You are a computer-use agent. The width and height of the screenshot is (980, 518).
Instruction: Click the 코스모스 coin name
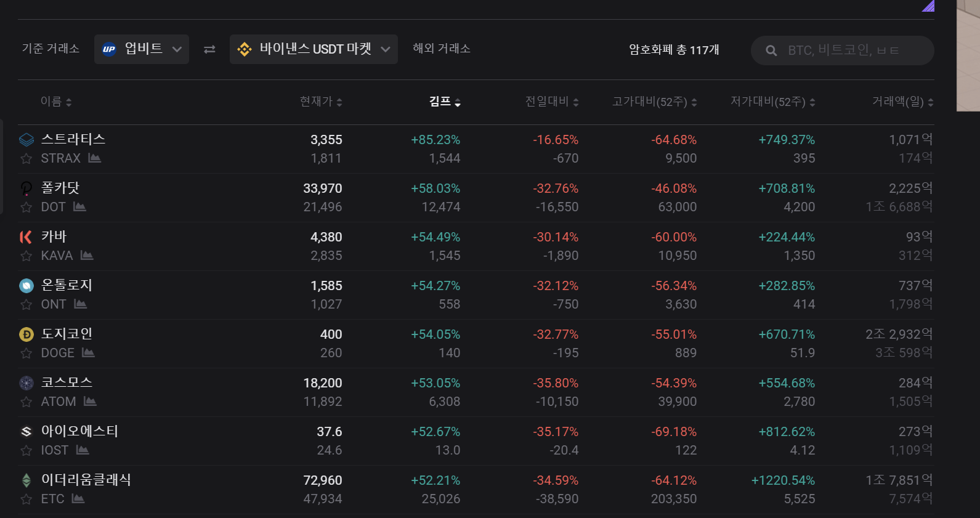click(67, 382)
